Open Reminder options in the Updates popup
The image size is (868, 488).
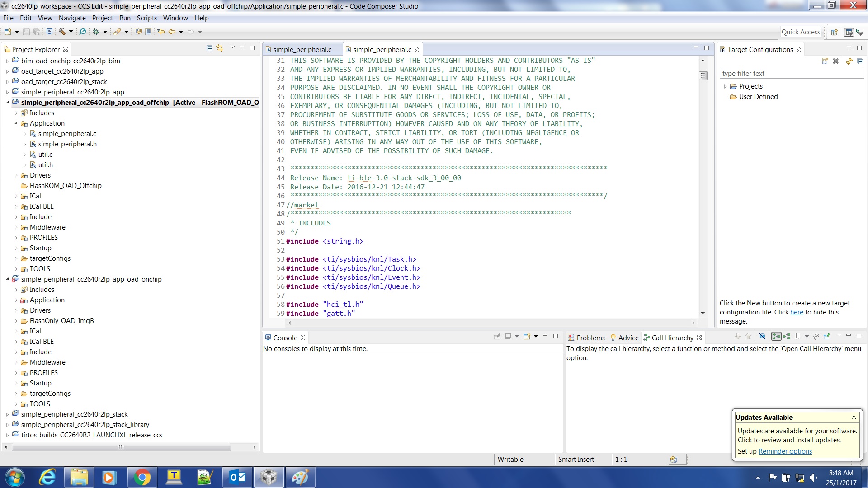pyautogui.click(x=785, y=451)
